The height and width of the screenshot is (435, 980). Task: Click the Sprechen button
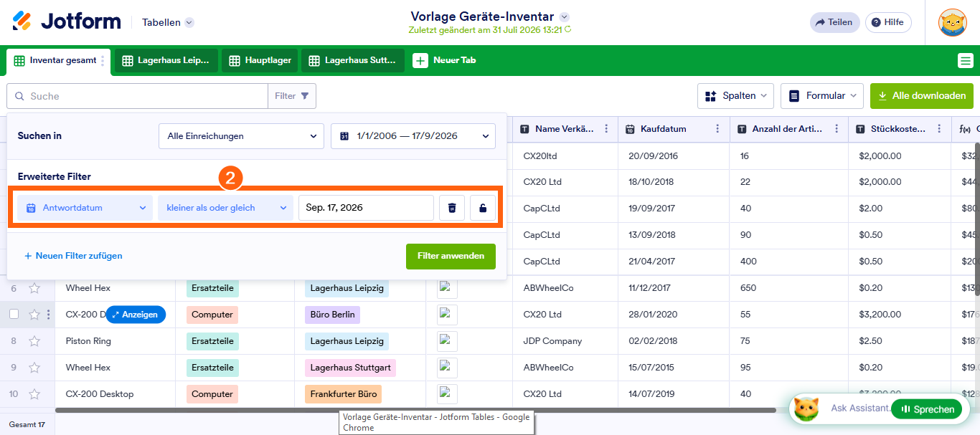[x=926, y=409]
